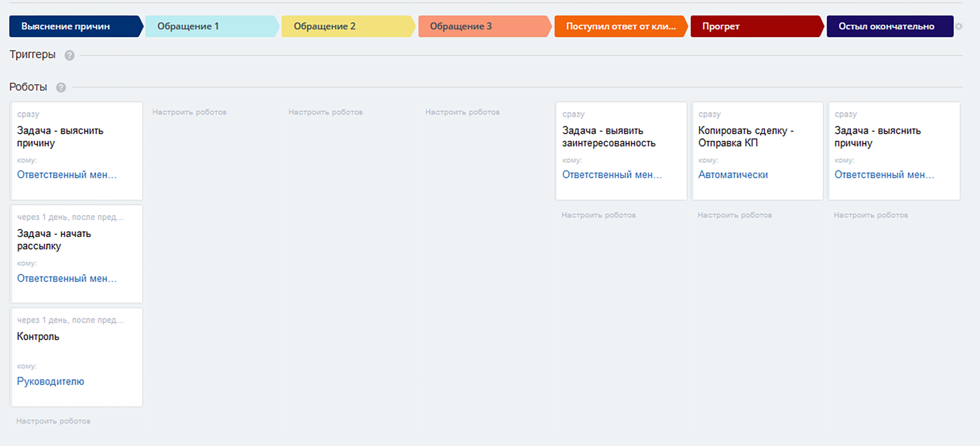Click Настроить роботов below the Контроль robot
Screen dimensions: 980x446
[54, 421]
